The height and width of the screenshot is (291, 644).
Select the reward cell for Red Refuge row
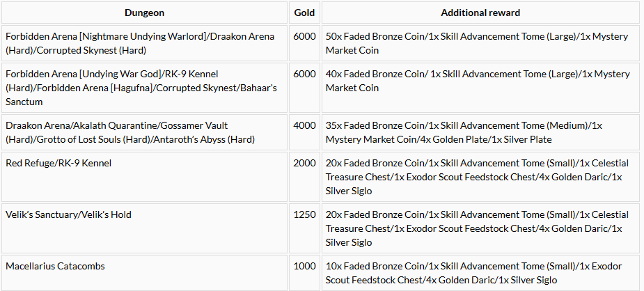(480, 177)
